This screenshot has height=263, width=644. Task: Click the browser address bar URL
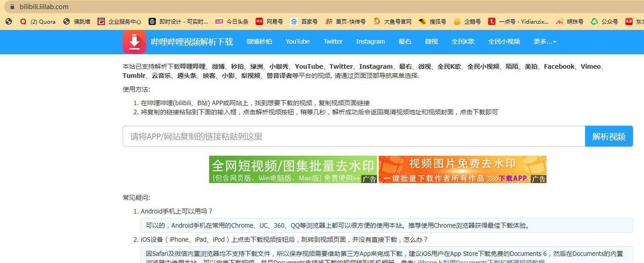[x=44, y=7]
